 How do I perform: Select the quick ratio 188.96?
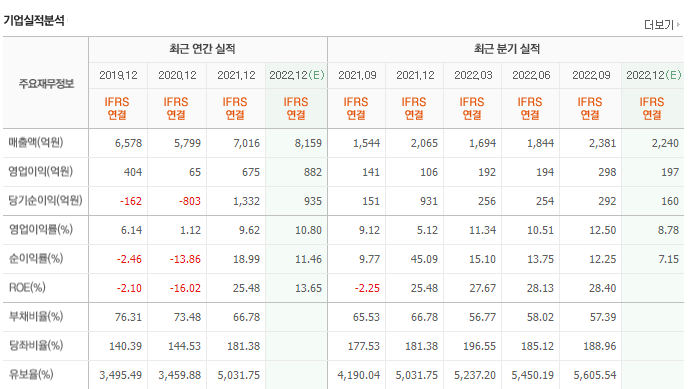point(600,347)
